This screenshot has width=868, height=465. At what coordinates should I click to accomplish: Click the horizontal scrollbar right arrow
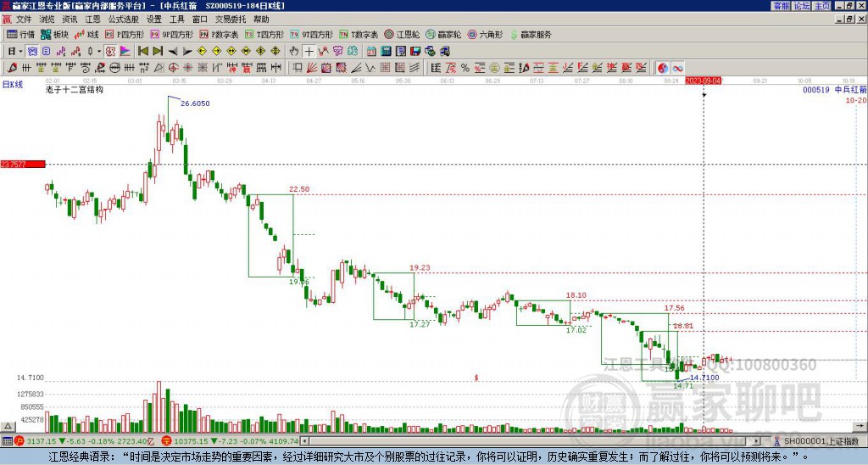(x=757, y=441)
